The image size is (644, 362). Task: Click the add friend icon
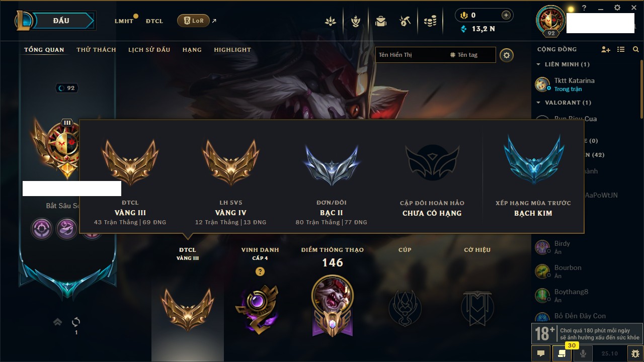pos(606,49)
